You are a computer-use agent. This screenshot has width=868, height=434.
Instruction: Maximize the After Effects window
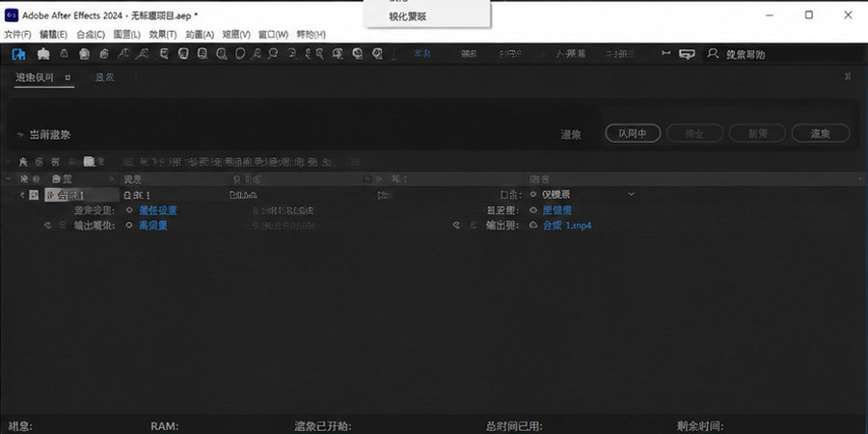[x=809, y=15]
